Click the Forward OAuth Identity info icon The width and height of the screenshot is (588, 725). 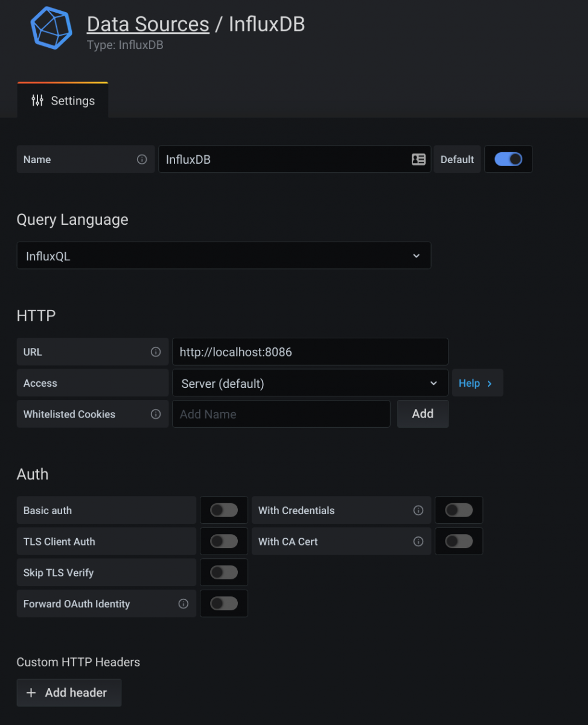184,604
